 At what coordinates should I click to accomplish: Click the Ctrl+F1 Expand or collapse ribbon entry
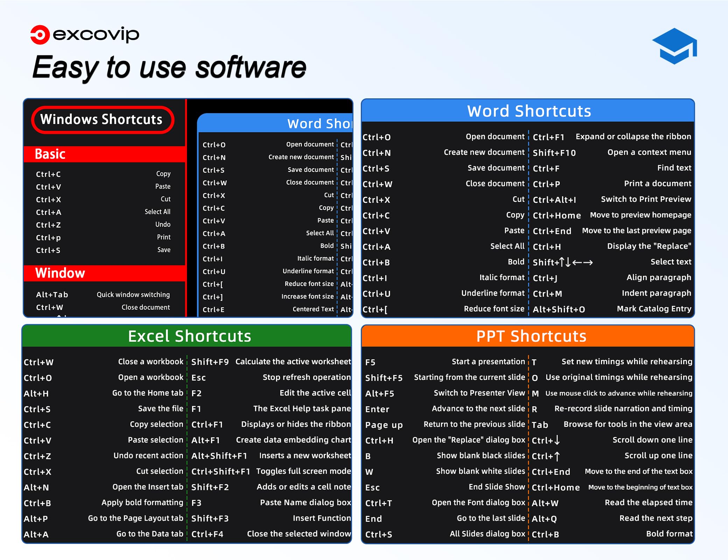[x=611, y=137]
